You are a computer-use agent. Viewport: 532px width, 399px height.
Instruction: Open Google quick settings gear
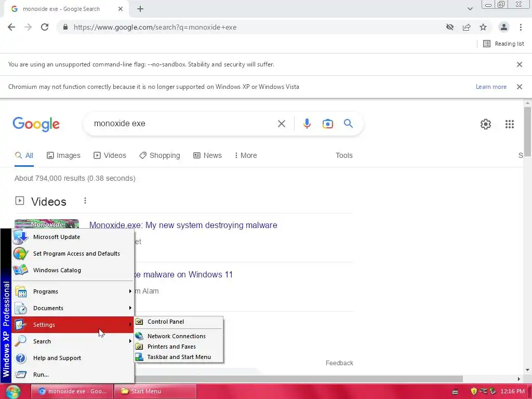486,124
